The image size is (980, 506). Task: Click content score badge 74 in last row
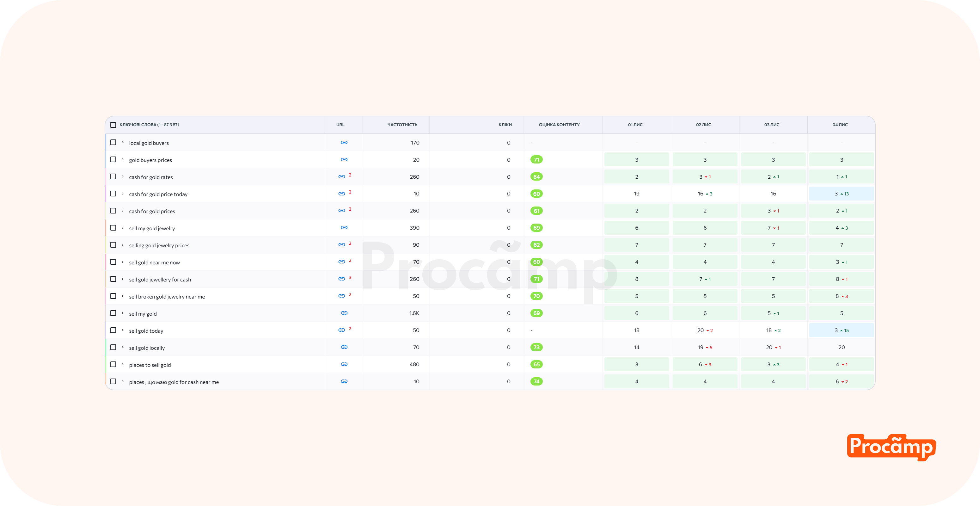[536, 382]
